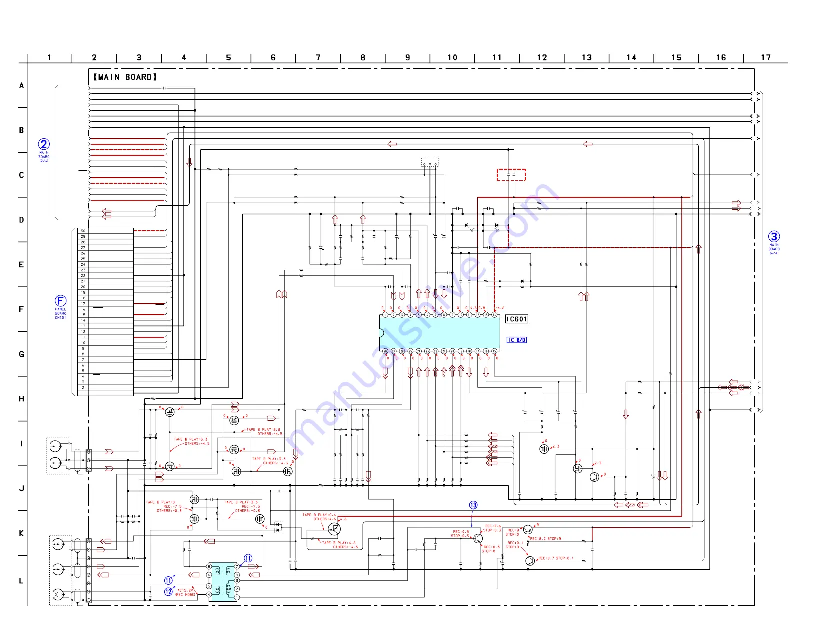Click transformer pin 3 circle
The height and width of the screenshot is (632, 840).
tap(237, 580)
